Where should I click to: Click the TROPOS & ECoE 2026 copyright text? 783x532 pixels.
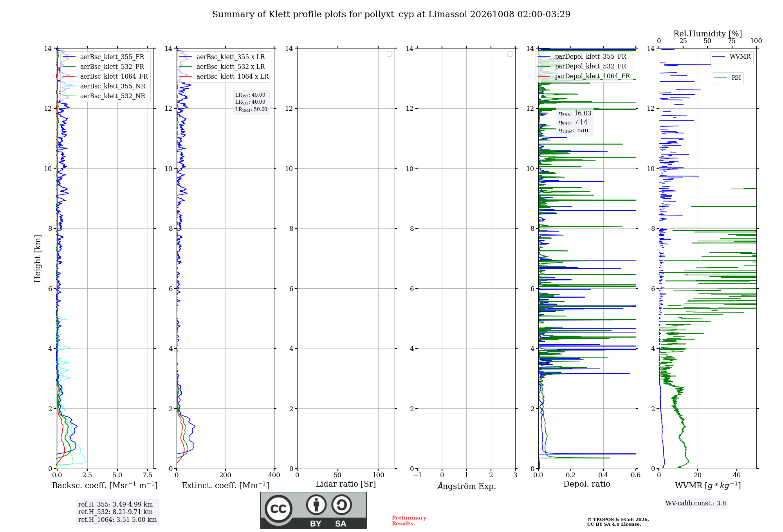pos(618,520)
